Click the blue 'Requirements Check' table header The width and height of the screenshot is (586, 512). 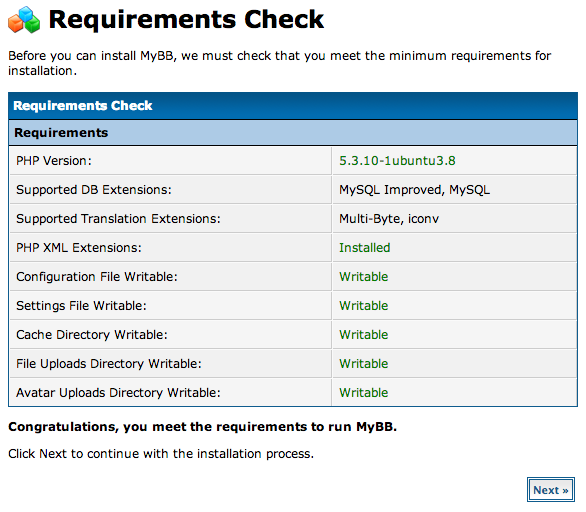coord(293,106)
